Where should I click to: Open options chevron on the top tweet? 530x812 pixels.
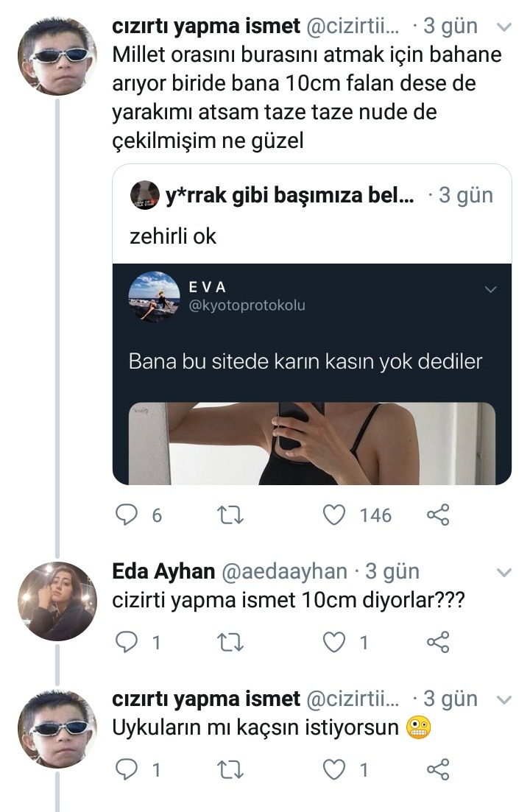(504, 27)
